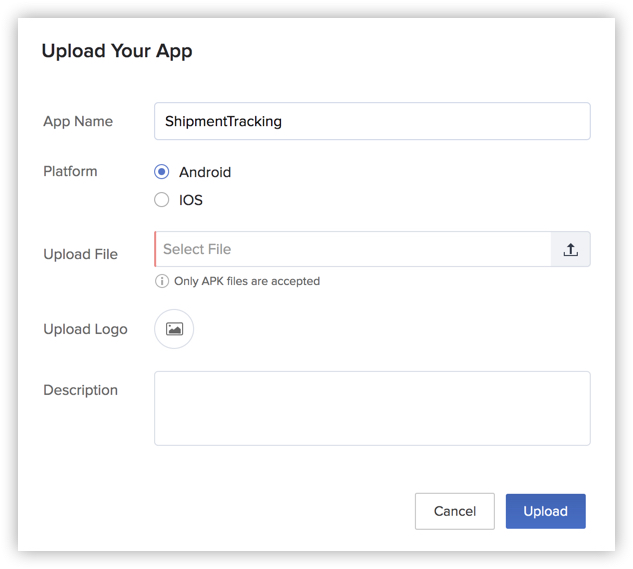Click the "Platform" field label

click(70, 171)
